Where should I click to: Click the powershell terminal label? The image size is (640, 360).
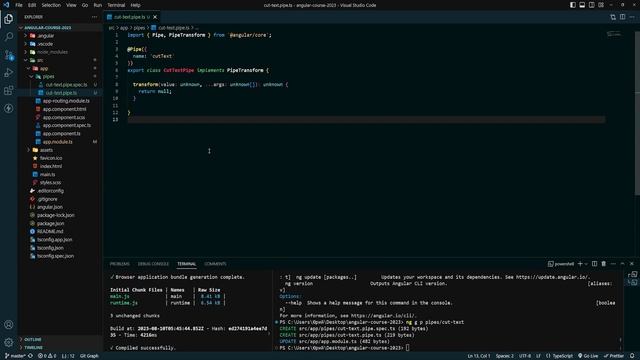561,264
